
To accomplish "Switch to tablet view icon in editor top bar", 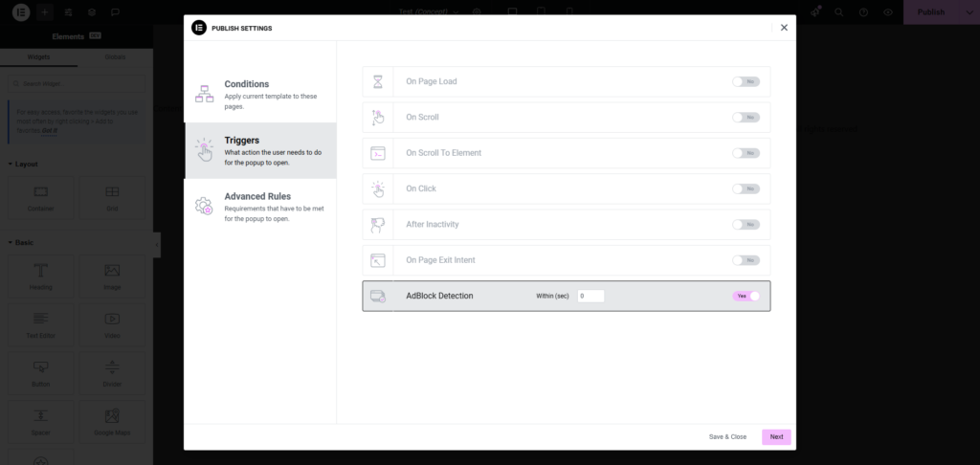I will (542, 11).
